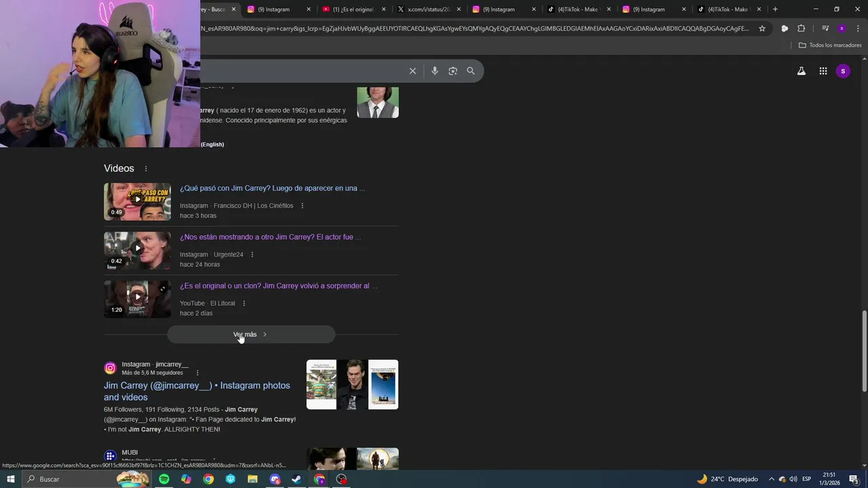Open options for the Francisco DH Los Cinéfilos video

(302, 206)
